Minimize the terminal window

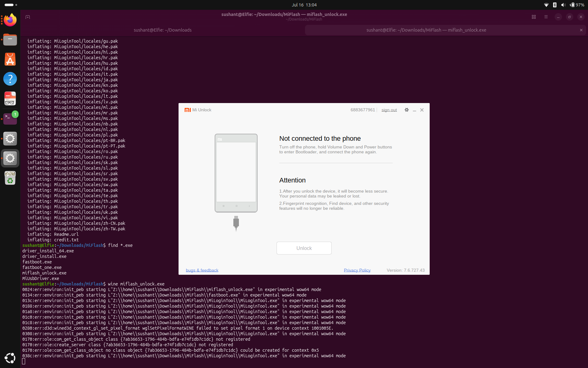(x=558, y=17)
